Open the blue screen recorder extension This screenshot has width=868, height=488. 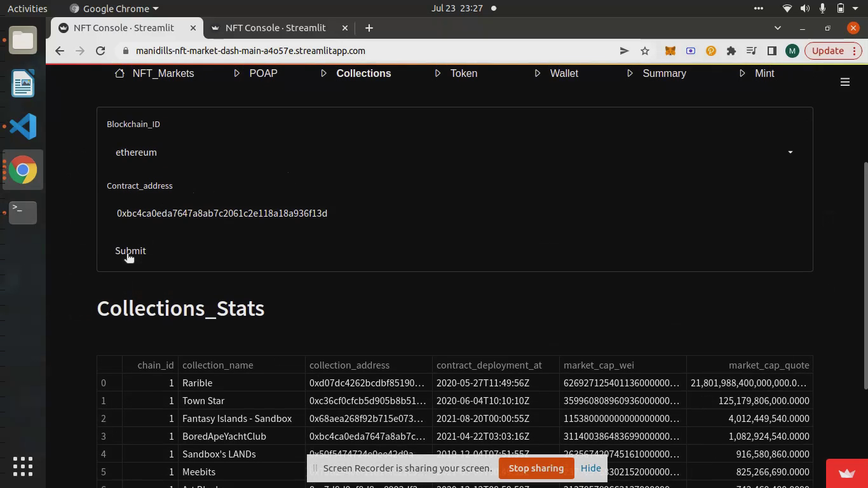click(691, 51)
